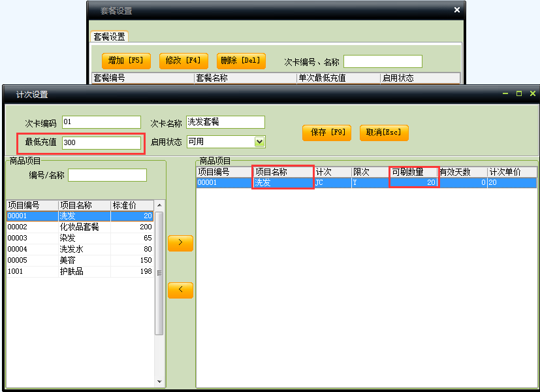Screen dimensions: 540x392
Task: Maximize the 计次设置 window
Action: 519,93
